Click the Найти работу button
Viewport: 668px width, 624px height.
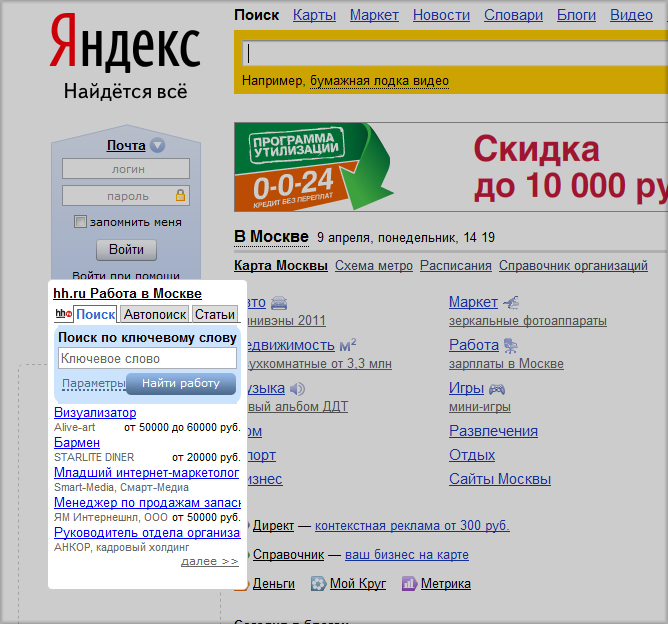click(180, 383)
